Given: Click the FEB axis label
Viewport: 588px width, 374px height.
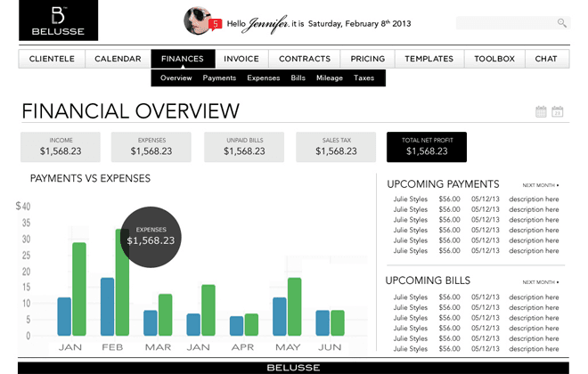Looking at the screenshot, I should pyautogui.click(x=112, y=347).
